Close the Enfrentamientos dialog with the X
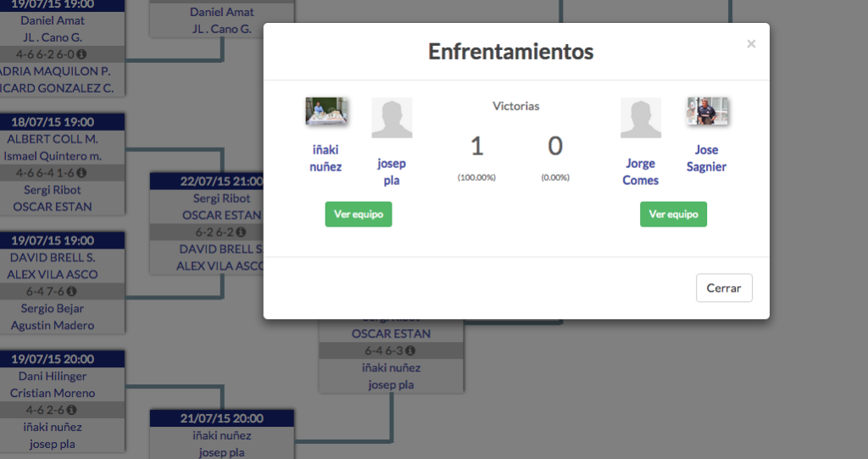 click(x=751, y=44)
